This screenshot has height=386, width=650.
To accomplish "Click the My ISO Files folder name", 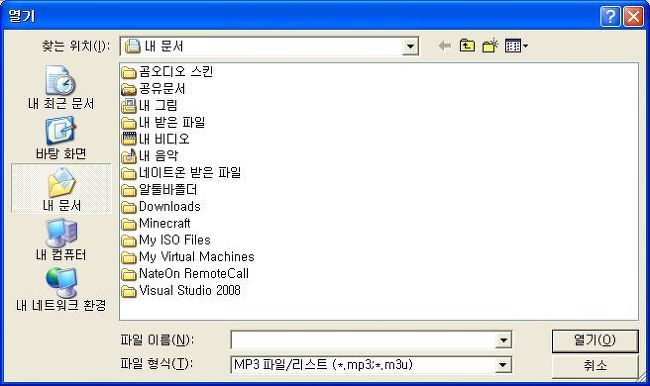I will point(175,240).
